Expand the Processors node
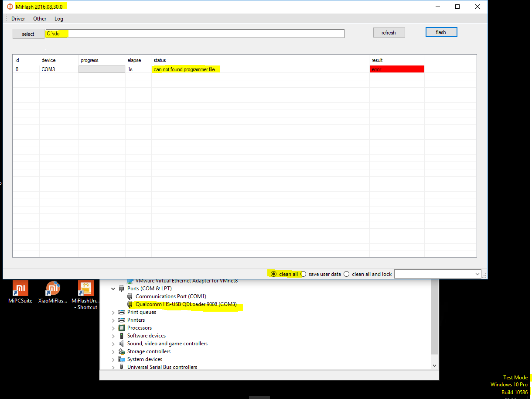532x399 pixels. click(x=113, y=328)
